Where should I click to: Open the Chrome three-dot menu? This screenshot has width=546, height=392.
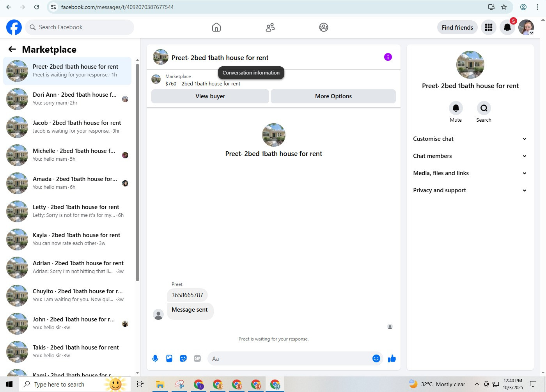pos(537,7)
